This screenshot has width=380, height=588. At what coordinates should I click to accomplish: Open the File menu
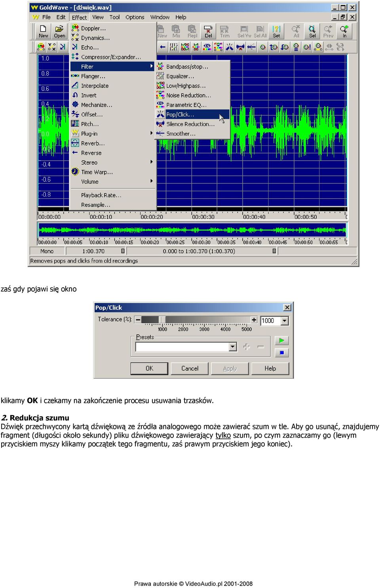46,17
